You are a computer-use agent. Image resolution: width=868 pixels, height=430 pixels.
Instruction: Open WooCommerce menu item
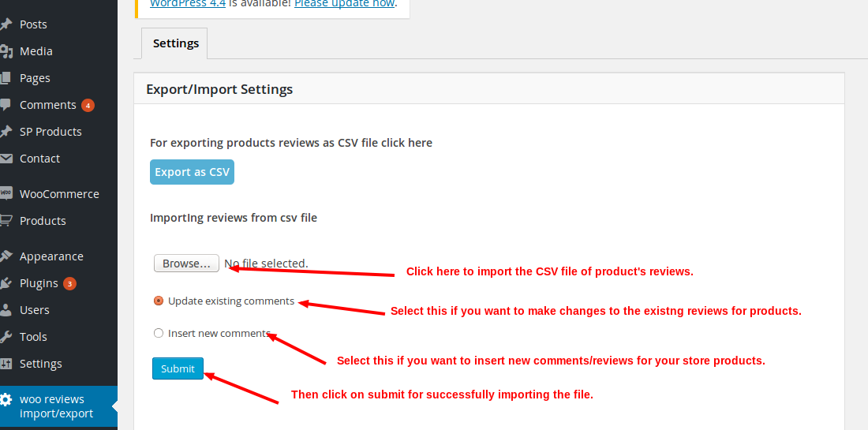[59, 194]
